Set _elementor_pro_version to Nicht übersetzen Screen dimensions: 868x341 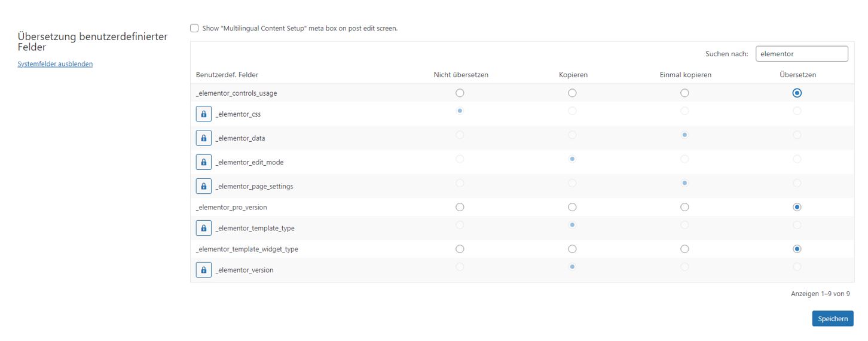[x=460, y=207]
